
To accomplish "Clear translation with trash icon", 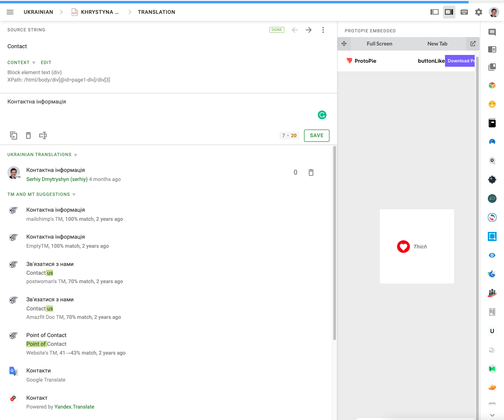I will click(x=28, y=136).
